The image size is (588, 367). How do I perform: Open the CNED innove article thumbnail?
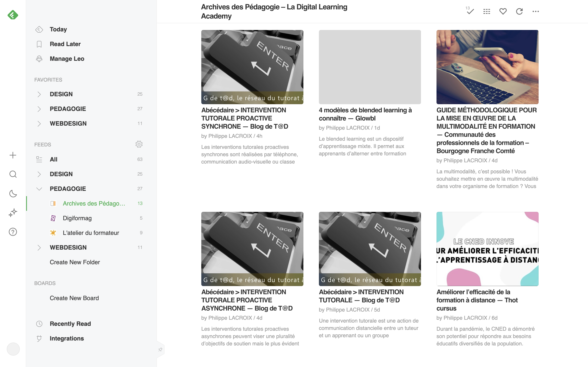click(487, 249)
